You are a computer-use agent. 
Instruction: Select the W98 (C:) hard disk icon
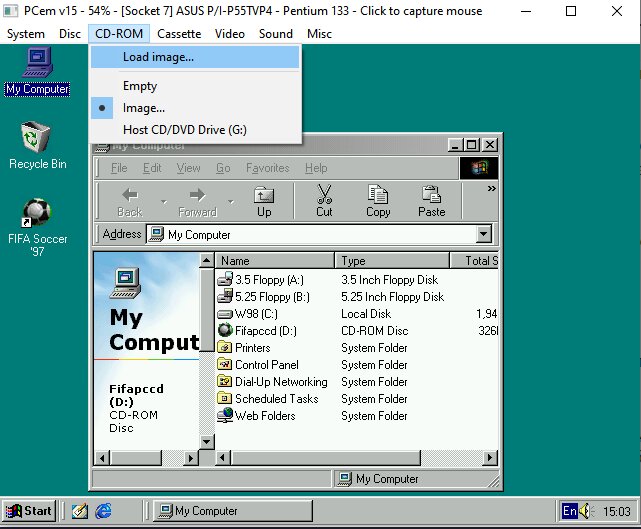coord(225,314)
